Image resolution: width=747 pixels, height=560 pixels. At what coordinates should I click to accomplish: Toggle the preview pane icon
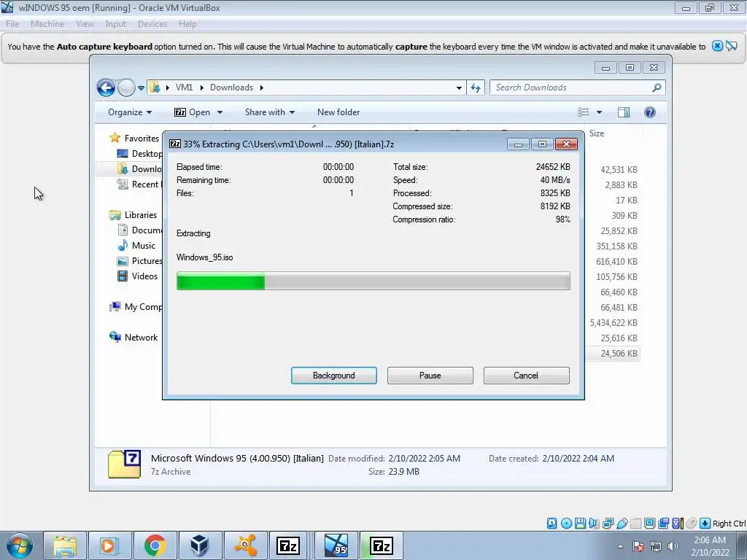pos(624,112)
